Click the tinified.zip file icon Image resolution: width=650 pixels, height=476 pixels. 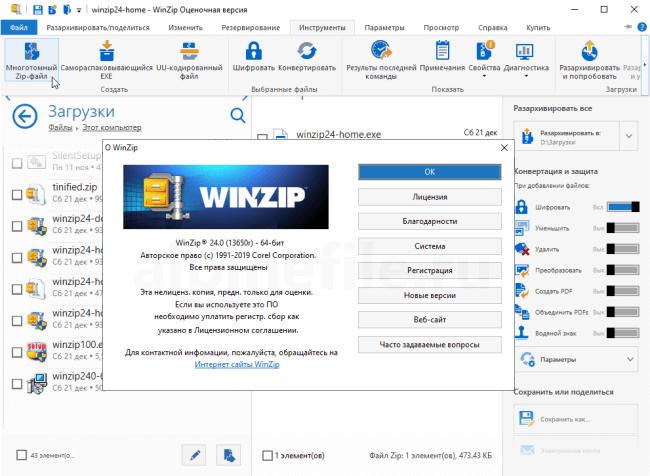click(36, 194)
